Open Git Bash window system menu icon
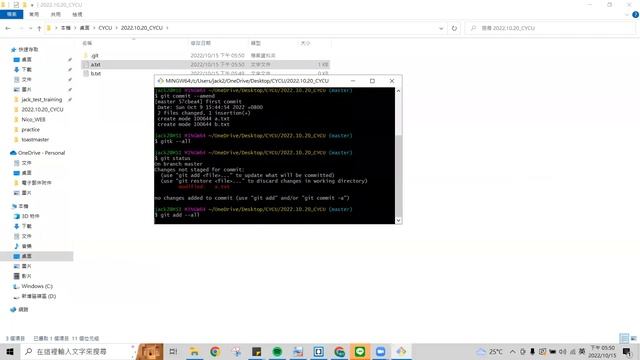Screen dimensions: 640x360 point(160,81)
